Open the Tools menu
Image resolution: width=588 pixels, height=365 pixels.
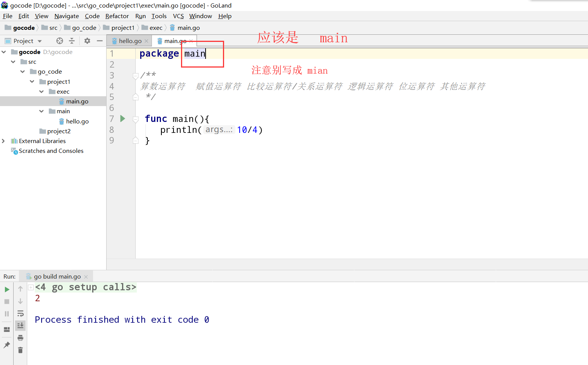click(x=159, y=16)
